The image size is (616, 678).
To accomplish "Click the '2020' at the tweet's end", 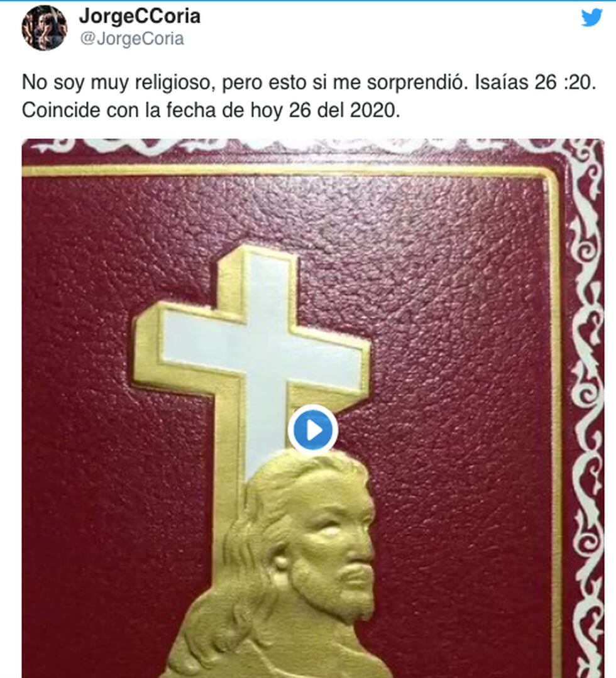I will tap(373, 110).
